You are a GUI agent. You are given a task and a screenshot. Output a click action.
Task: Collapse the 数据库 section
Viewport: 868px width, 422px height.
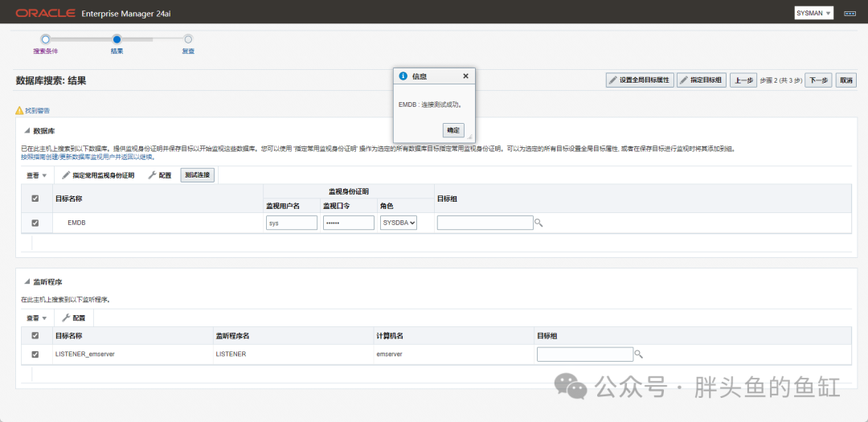(27, 131)
